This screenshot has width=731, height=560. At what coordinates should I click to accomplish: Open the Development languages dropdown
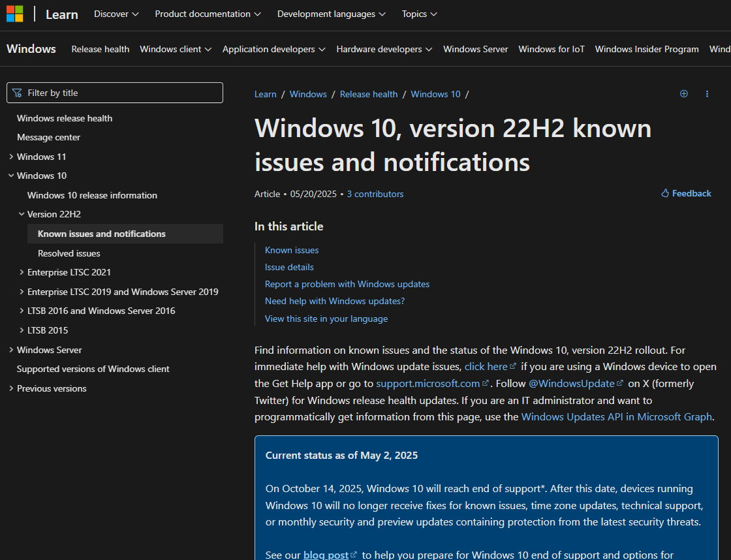click(331, 14)
